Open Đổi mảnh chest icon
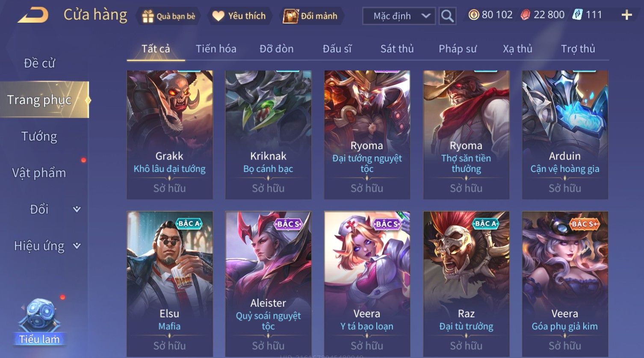Viewport: 644px width, 358px height. point(290,16)
